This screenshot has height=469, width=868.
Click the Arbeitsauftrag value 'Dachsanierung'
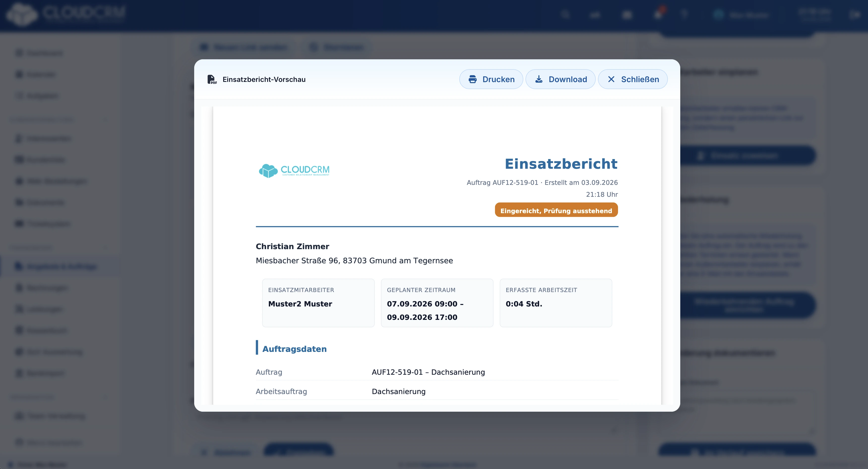(x=398, y=391)
